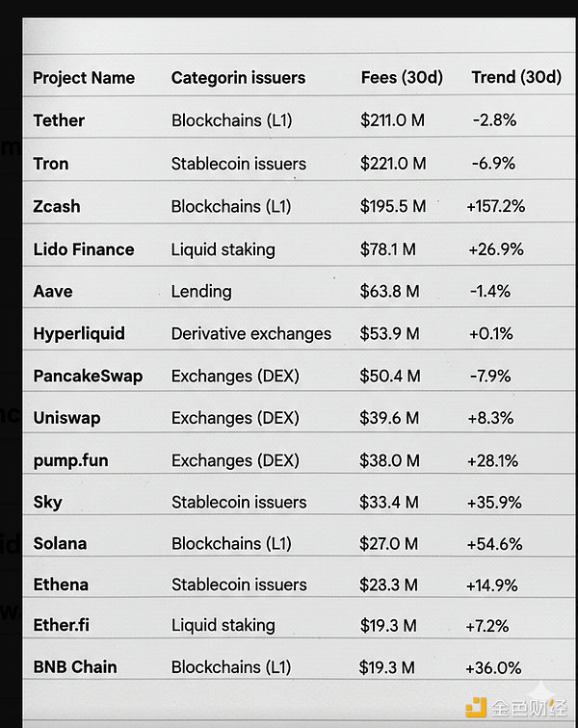This screenshot has width=578, height=728.
Task: Select the Tron row name
Action: click(51, 163)
